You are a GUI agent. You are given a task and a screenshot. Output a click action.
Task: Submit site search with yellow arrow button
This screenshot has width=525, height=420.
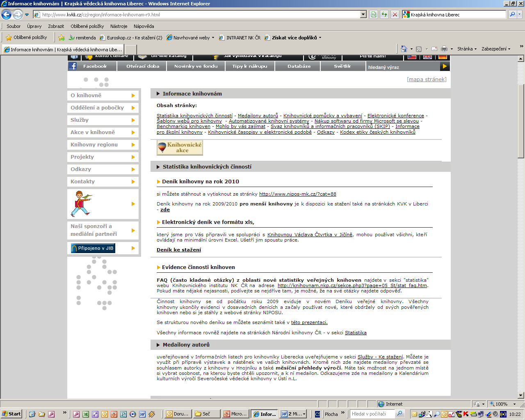(x=445, y=66)
